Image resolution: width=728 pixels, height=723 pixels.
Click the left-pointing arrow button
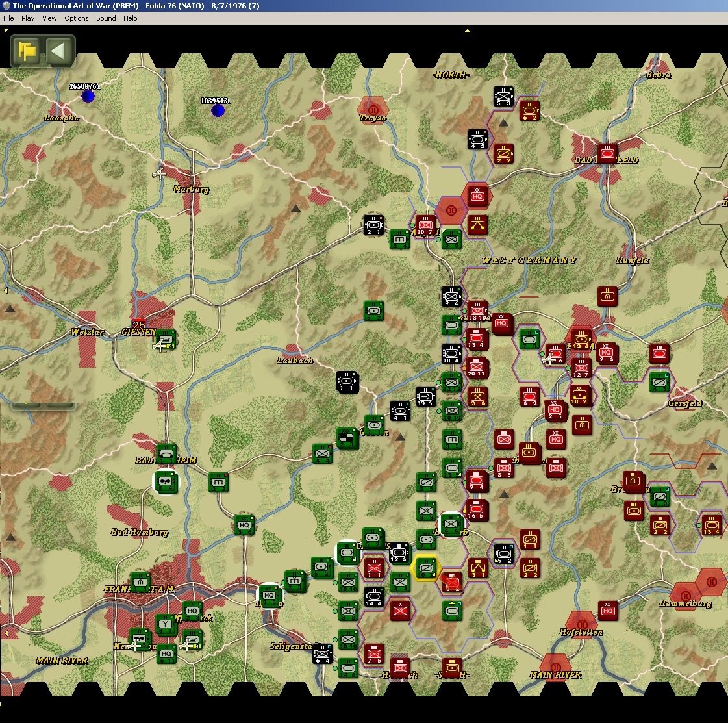pyautogui.click(x=58, y=51)
